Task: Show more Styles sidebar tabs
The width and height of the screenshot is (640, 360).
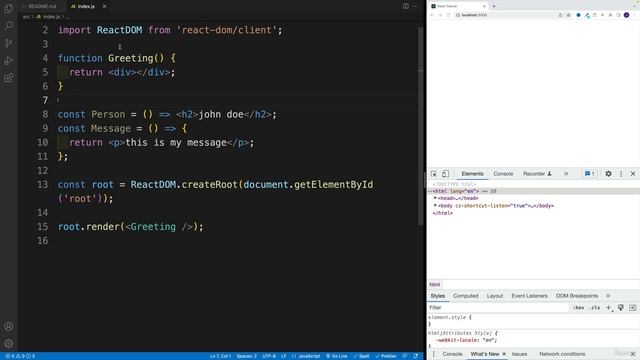Action: coord(608,296)
